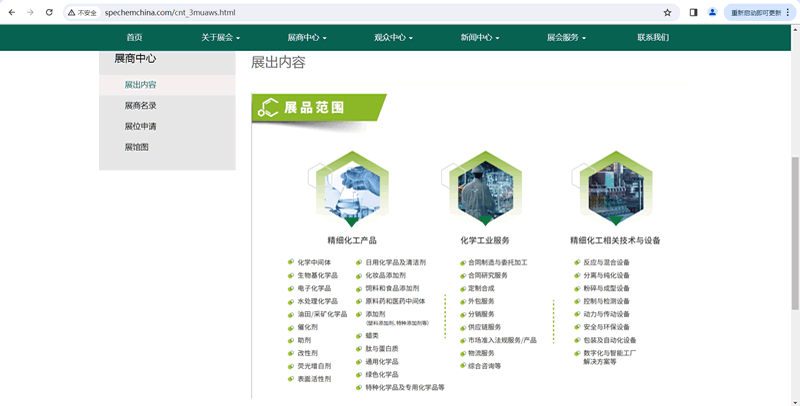The height and width of the screenshot is (406, 800).
Task: Bookmark this page with the star icon
Action: click(667, 13)
